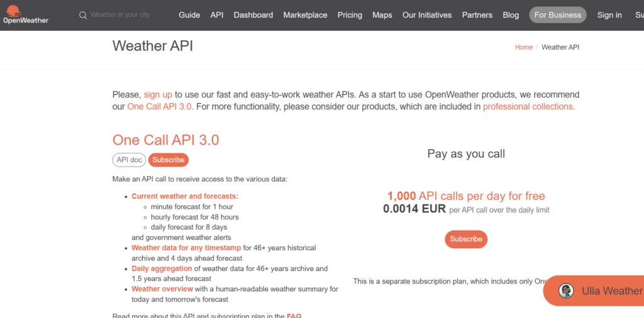
Task: Open the API doc button
Action: (129, 160)
